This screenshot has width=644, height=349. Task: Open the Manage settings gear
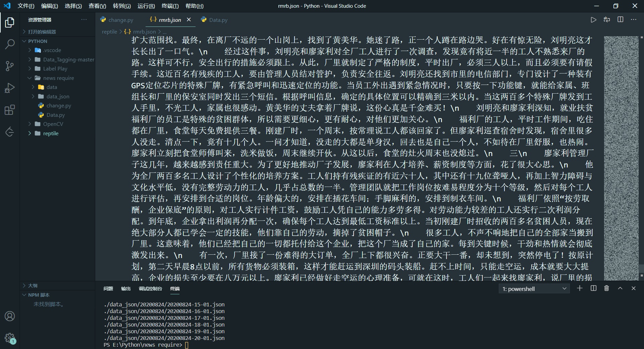pos(10,338)
